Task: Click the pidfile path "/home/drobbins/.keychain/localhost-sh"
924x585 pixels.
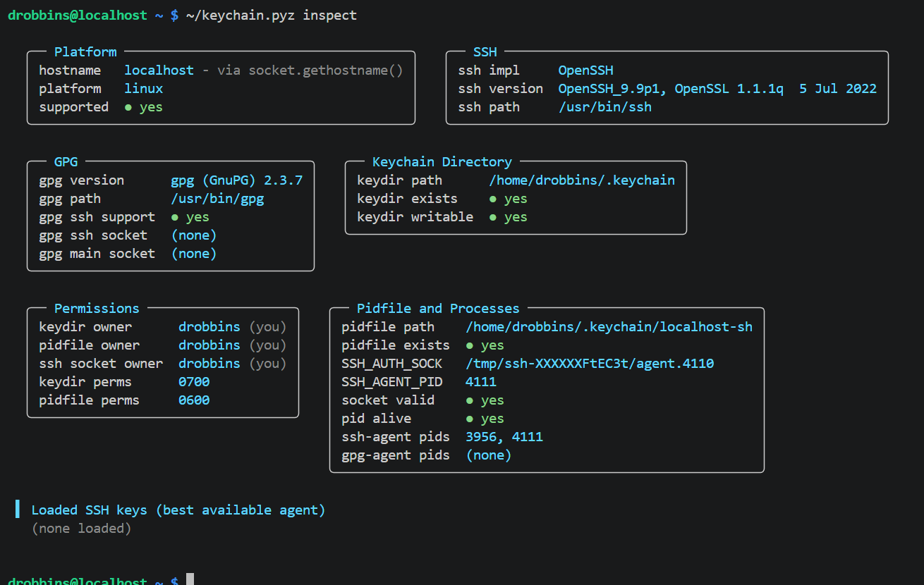Action: (609, 327)
